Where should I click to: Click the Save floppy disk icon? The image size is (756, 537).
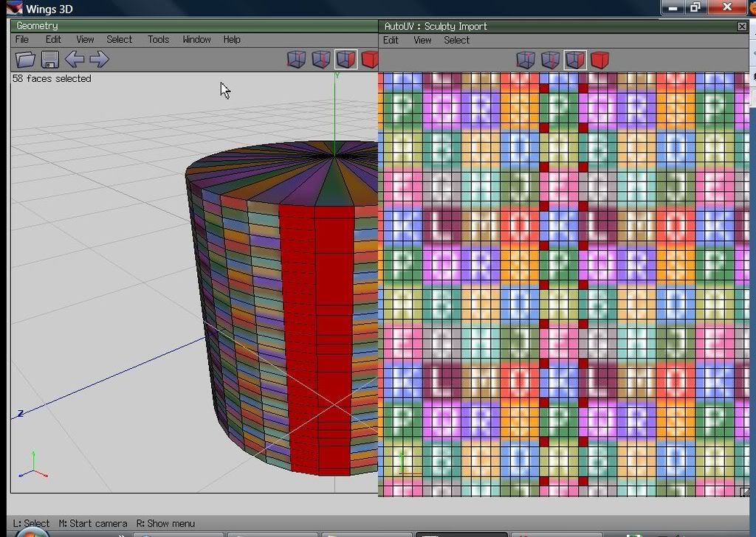coord(50,60)
